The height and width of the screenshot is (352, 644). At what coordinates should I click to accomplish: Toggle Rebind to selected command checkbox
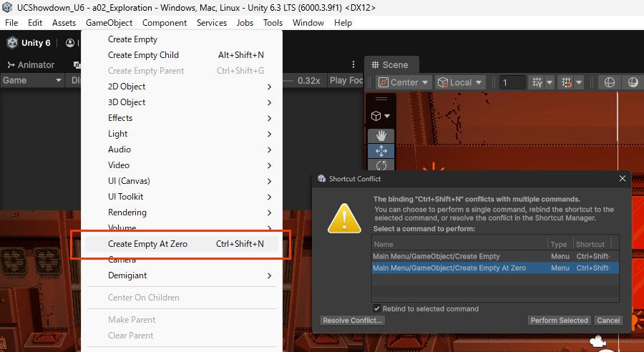pyautogui.click(x=377, y=308)
